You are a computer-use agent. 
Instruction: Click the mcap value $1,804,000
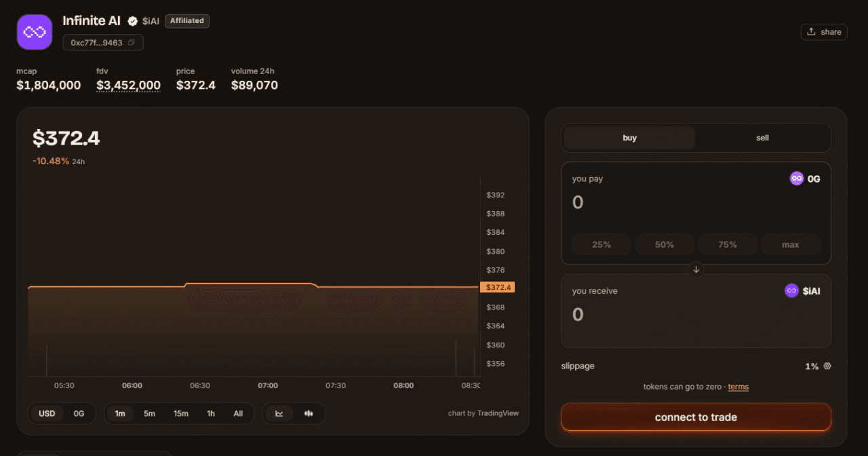(x=49, y=85)
